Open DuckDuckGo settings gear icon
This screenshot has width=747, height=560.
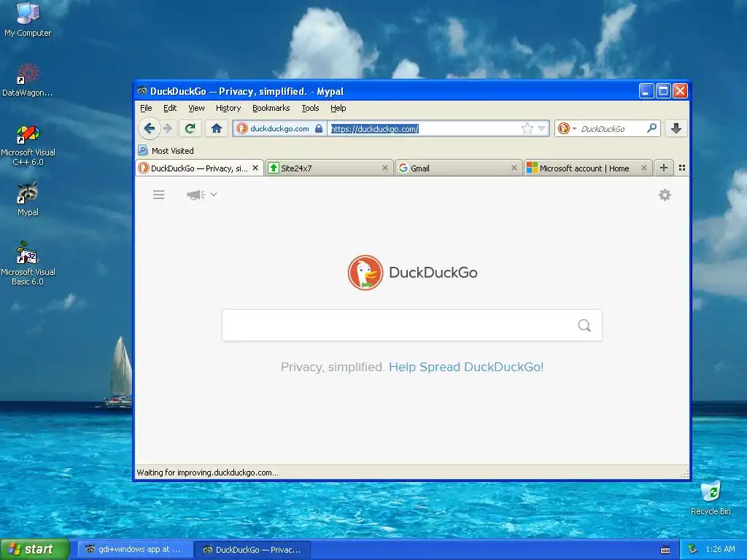pos(665,195)
